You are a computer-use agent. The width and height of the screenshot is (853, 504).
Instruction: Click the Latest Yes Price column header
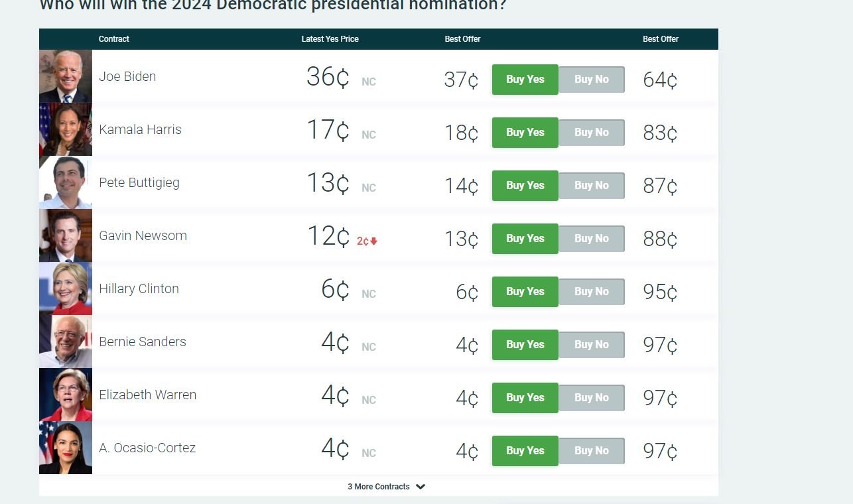point(330,39)
